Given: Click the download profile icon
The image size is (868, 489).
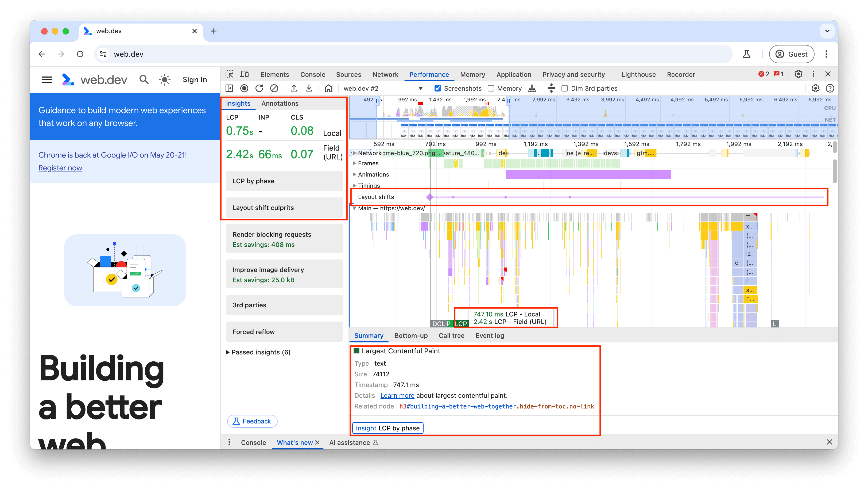Looking at the screenshot, I should (x=309, y=88).
